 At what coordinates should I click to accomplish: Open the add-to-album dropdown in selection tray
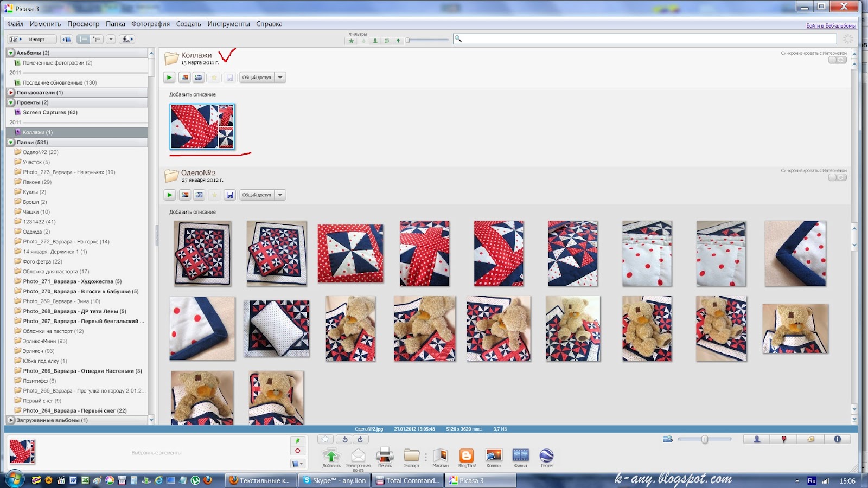tap(298, 464)
